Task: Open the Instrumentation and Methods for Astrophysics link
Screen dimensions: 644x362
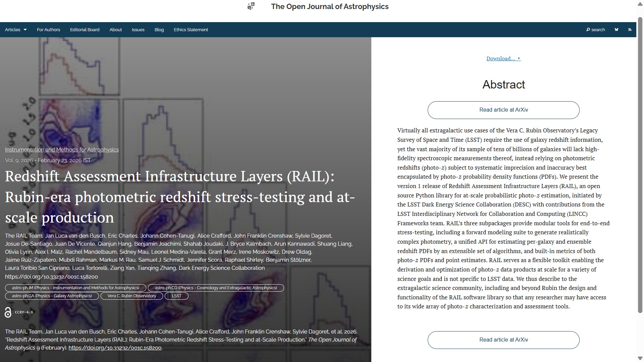Action: coord(62,149)
